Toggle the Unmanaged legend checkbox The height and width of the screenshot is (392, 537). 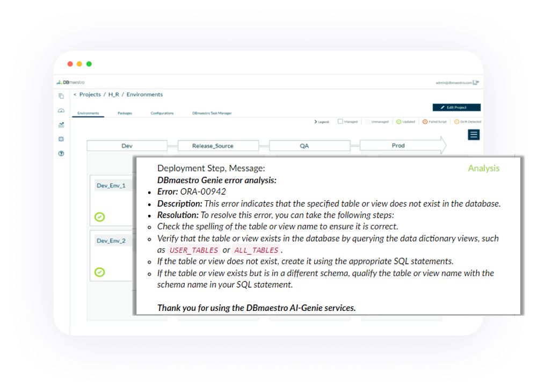tap(368, 121)
